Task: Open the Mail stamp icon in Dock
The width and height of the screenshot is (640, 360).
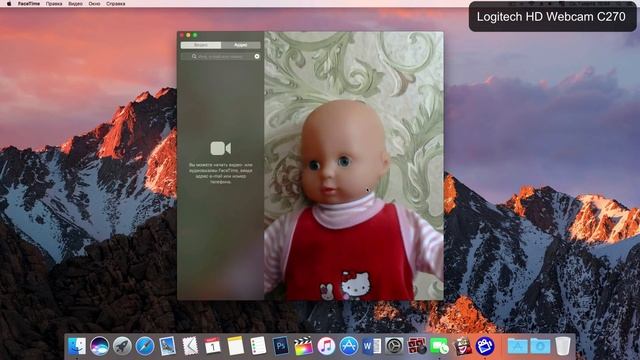Action: point(190,346)
